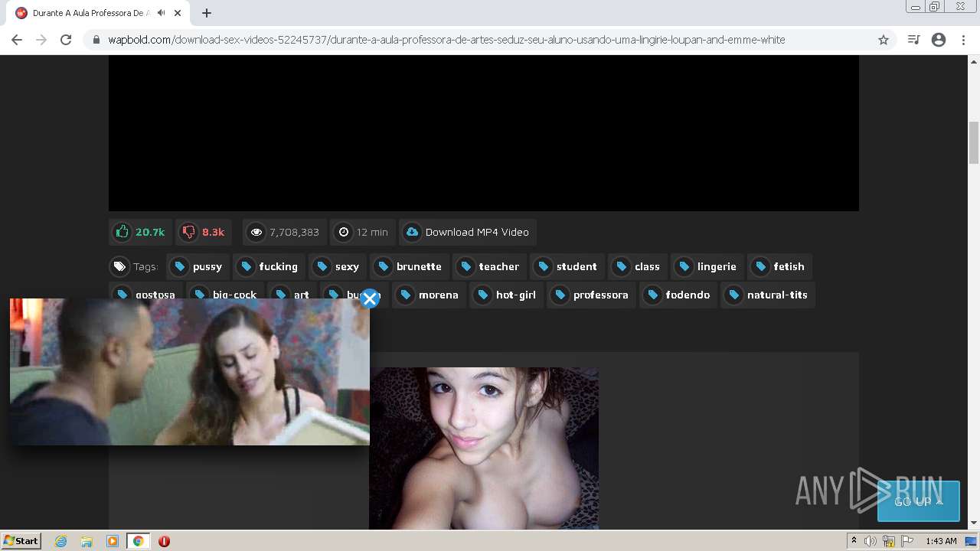The image size is (980, 551).
Task: Select the 'natural-tits' tag
Action: (x=768, y=295)
